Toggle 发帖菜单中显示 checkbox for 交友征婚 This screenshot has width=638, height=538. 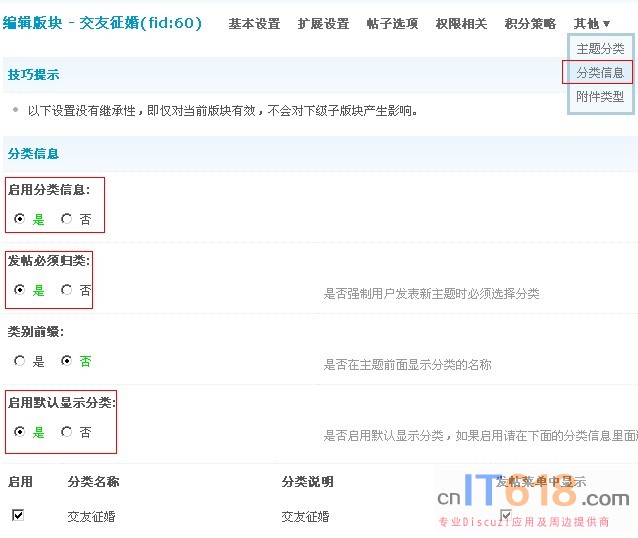tap(506, 515)
